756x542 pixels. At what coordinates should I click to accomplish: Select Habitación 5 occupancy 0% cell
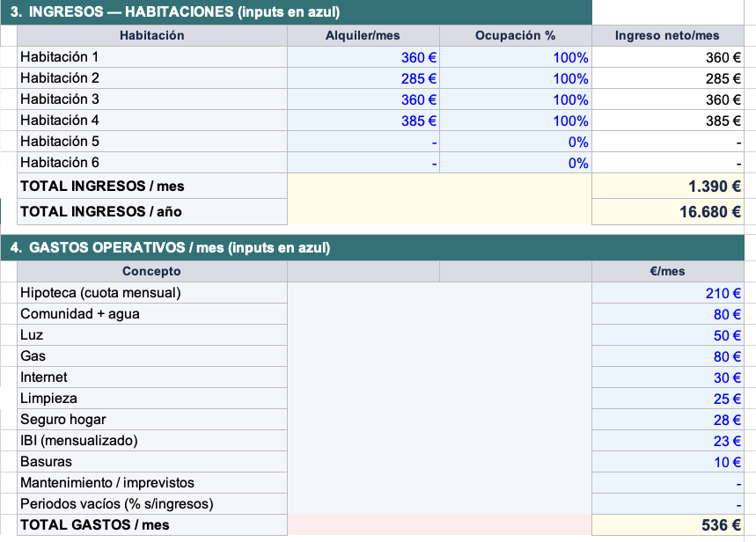[516, 142]
